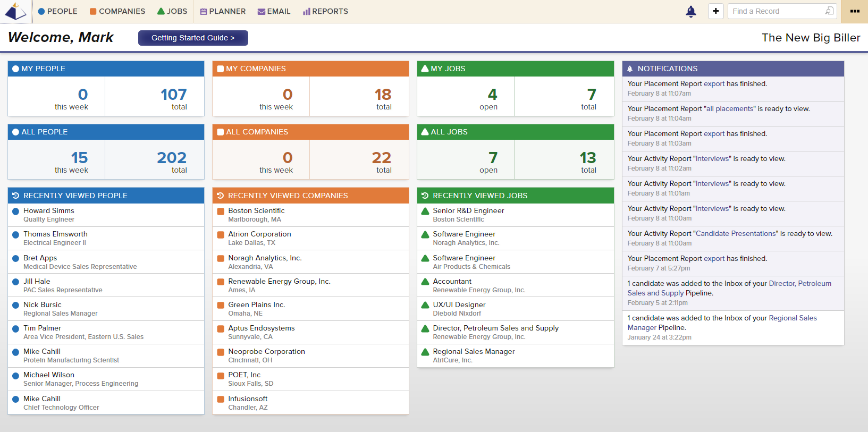Open the Reports menu
Screen dimensions: 868x432
(x=325, y=11)
